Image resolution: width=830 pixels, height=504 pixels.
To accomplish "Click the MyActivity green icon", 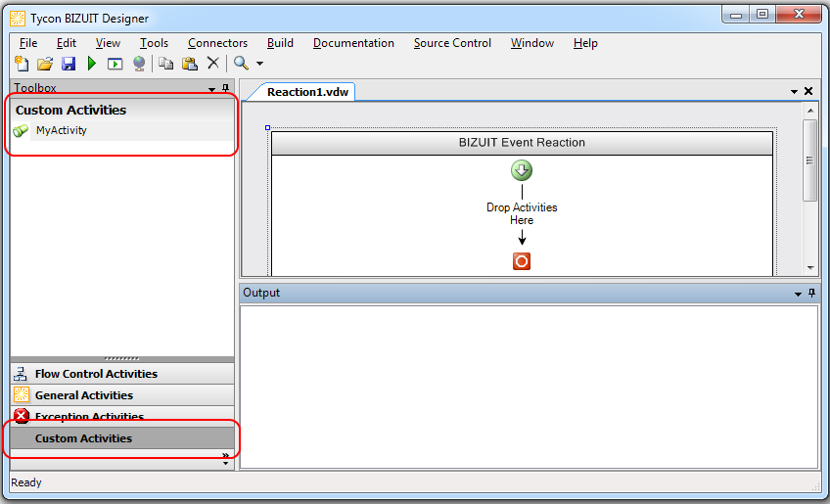I will 21,130.
